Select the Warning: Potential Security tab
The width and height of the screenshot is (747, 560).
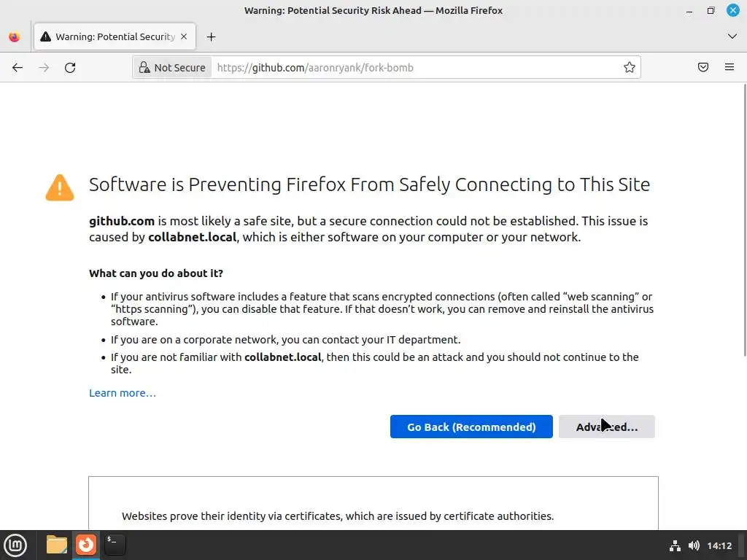[x=109, y=37]
